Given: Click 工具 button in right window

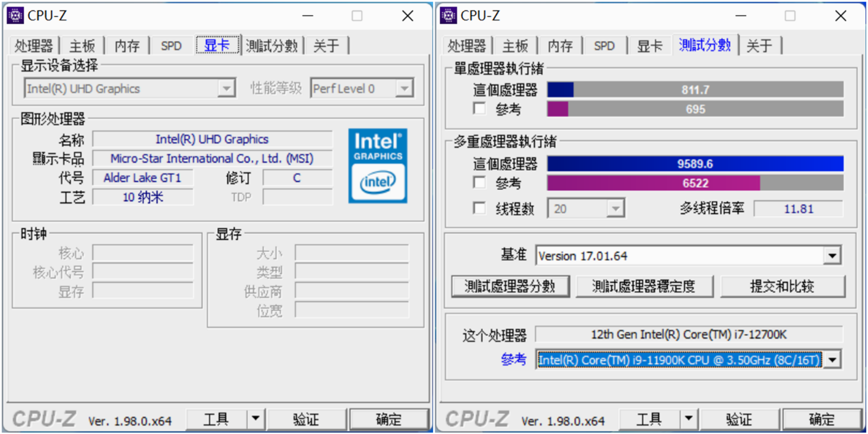Looking at the screenshot, I should [x=649, y=419].
